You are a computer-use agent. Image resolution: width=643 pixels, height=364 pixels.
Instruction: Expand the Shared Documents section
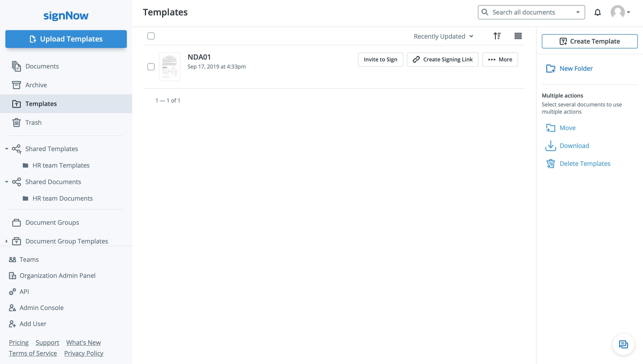(6, 181)
